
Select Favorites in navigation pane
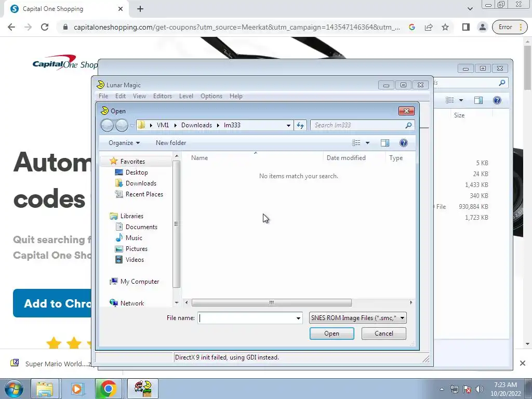(x=132, y=162)
